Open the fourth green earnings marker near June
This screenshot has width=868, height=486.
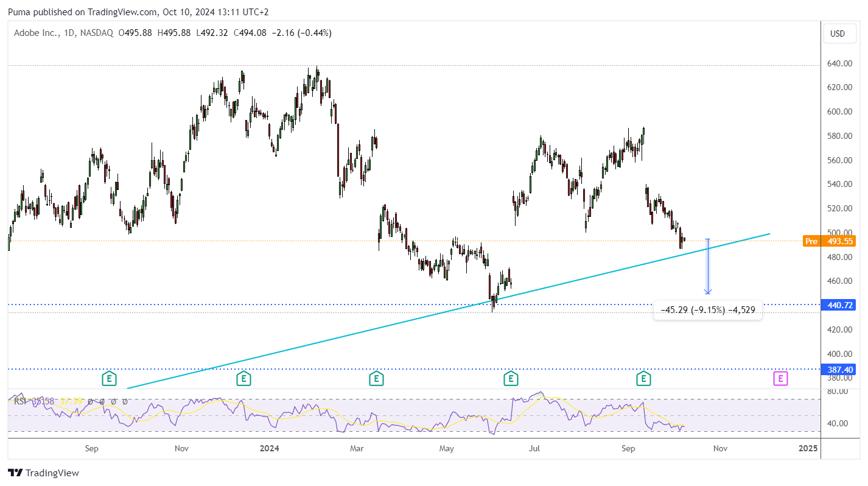click(x=511, y=379)
